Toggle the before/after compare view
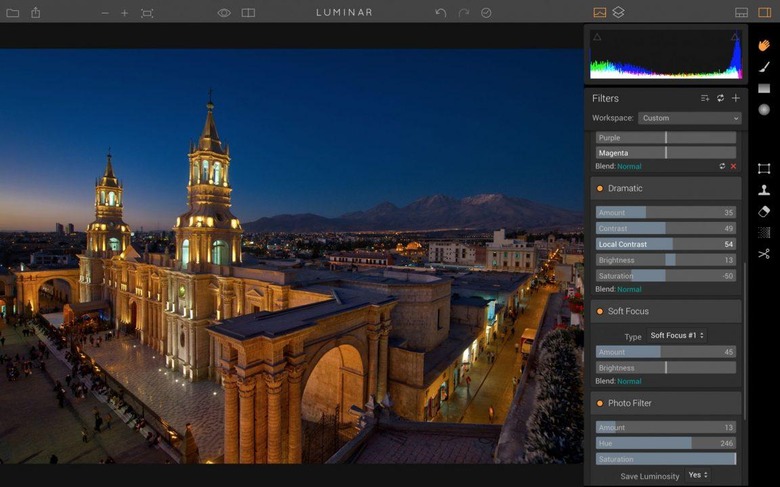 pos(248,13)
